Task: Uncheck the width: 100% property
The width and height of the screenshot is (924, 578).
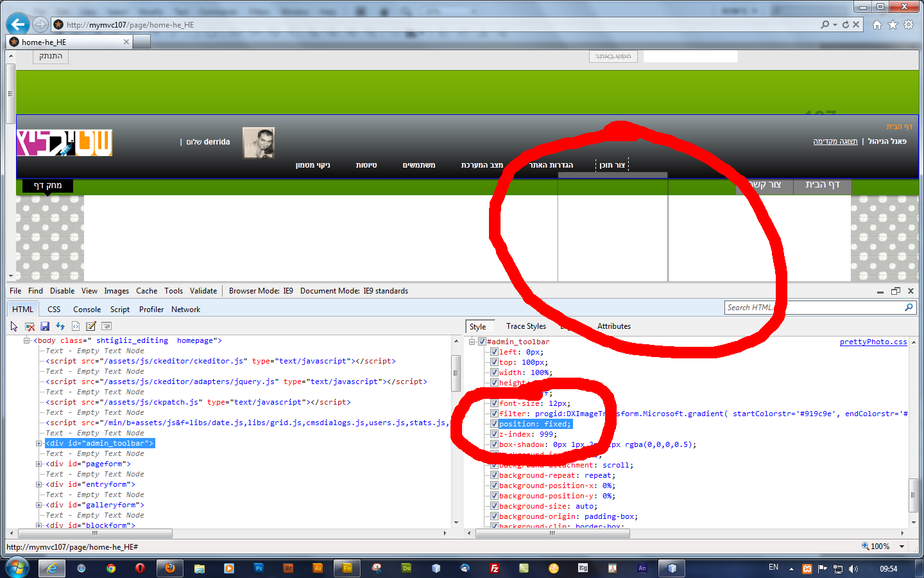Action: (494, 372)
